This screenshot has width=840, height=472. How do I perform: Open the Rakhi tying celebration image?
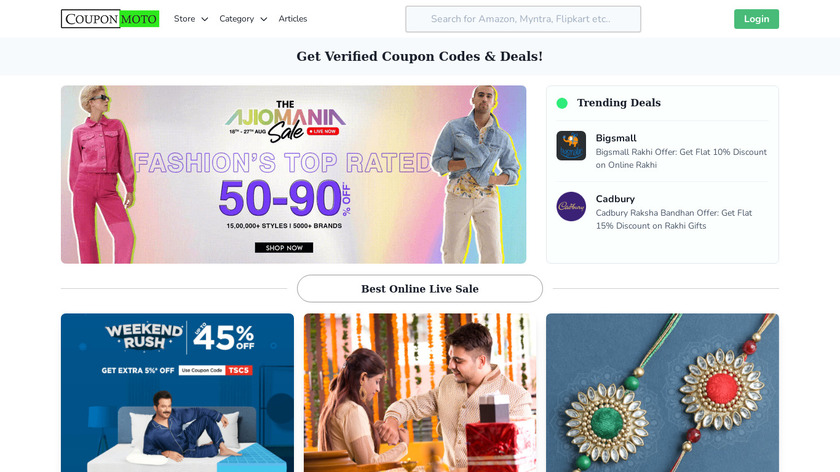pos(420,393)
